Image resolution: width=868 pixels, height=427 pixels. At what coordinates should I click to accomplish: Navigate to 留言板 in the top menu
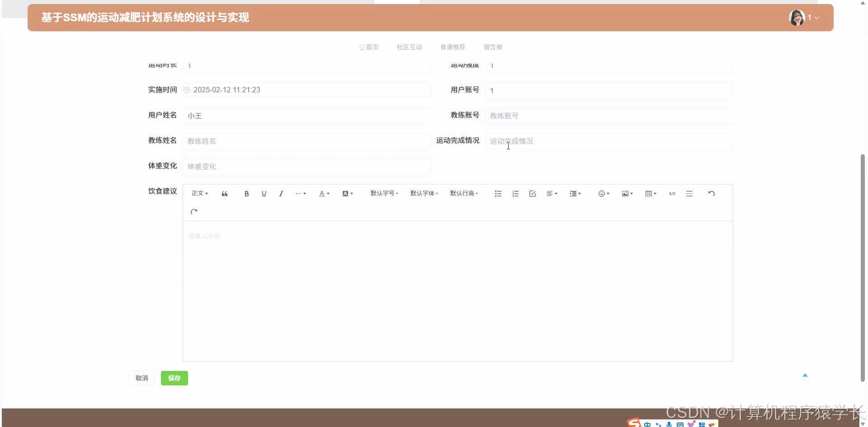493,47
